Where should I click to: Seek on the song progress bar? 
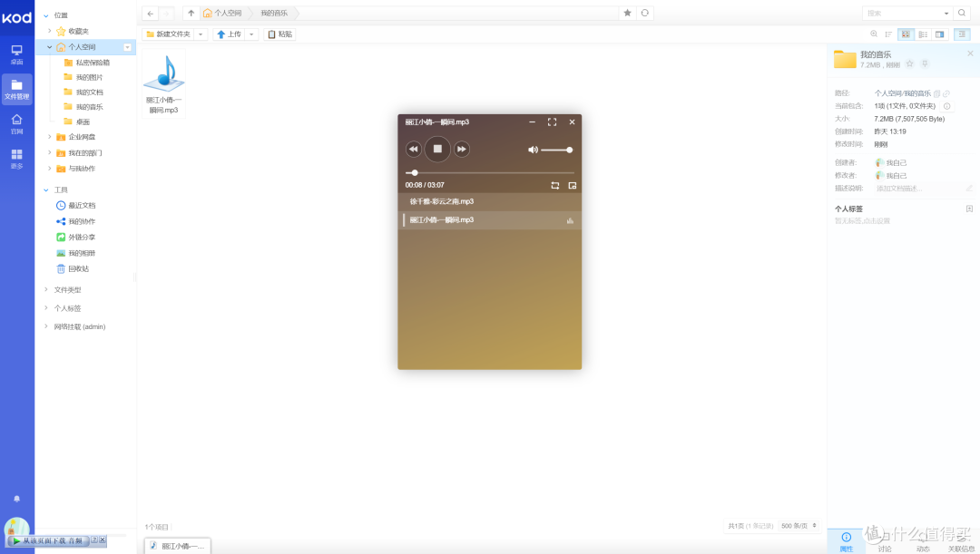click(489, 173)
